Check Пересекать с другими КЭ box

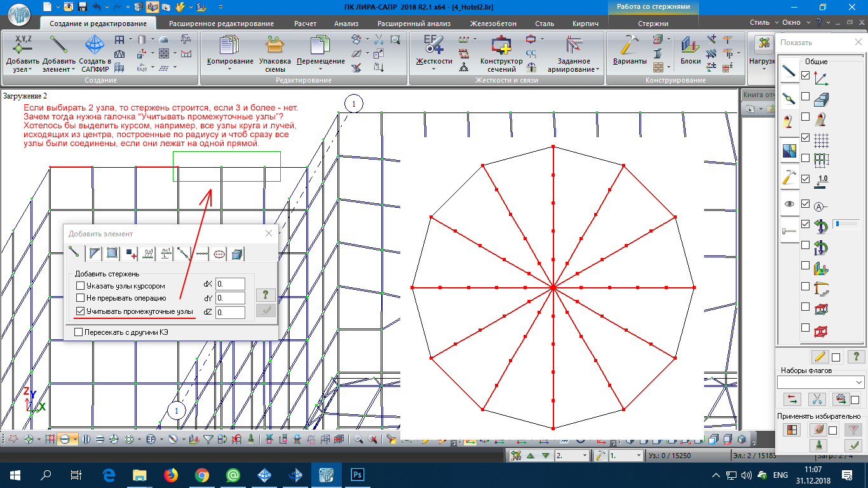pyautogui.click(x=78, y=332)
